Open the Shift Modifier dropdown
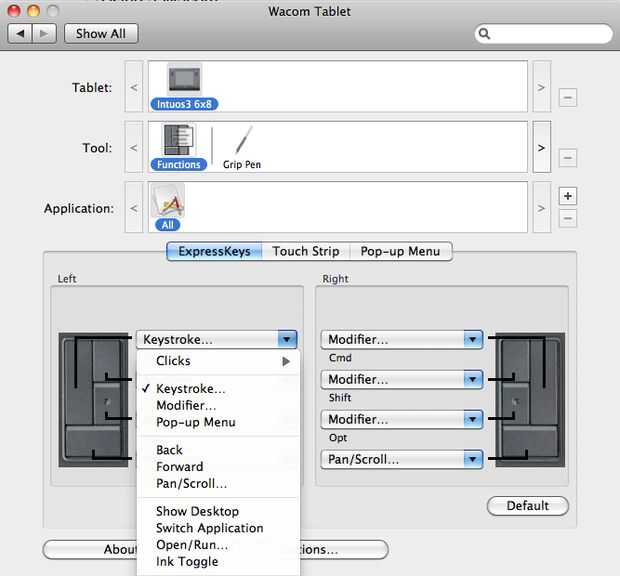The image size is (620, 576). [402, 380]
